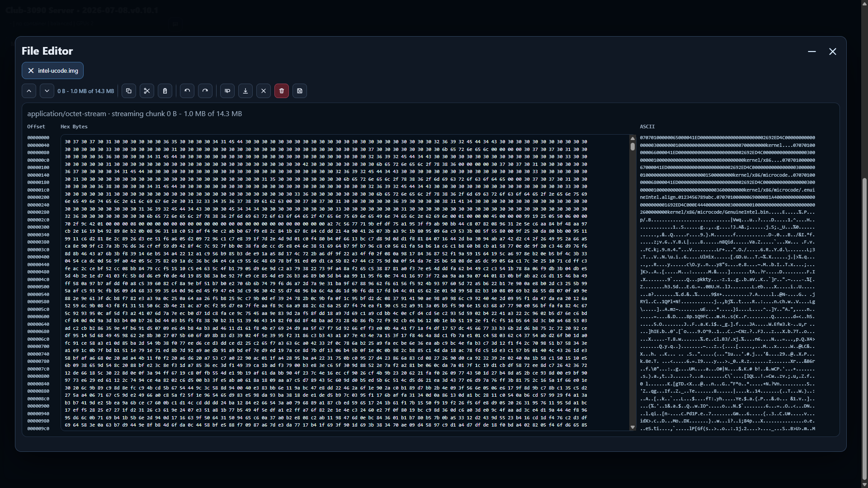868x488 pixels.
Task: Click the Hex Bytes column header
Action: [x=74, y=127]
